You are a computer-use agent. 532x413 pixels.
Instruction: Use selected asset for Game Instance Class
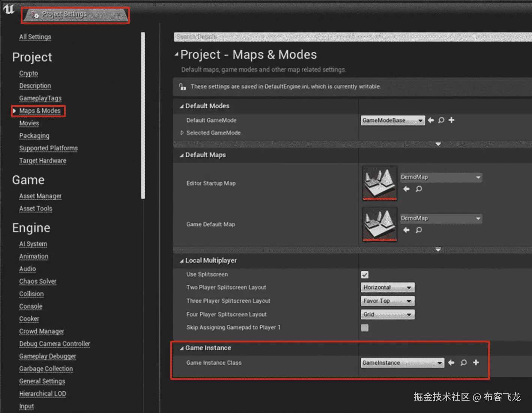point(451,362)
